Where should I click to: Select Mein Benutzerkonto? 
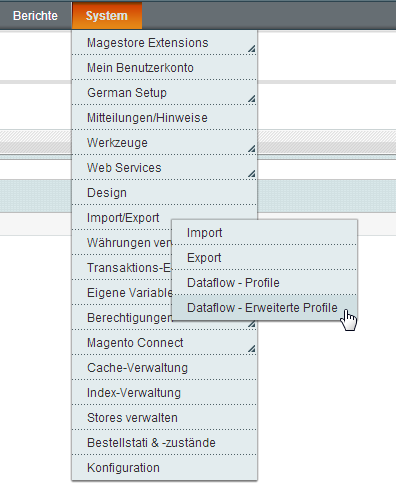tap(164, 68)
